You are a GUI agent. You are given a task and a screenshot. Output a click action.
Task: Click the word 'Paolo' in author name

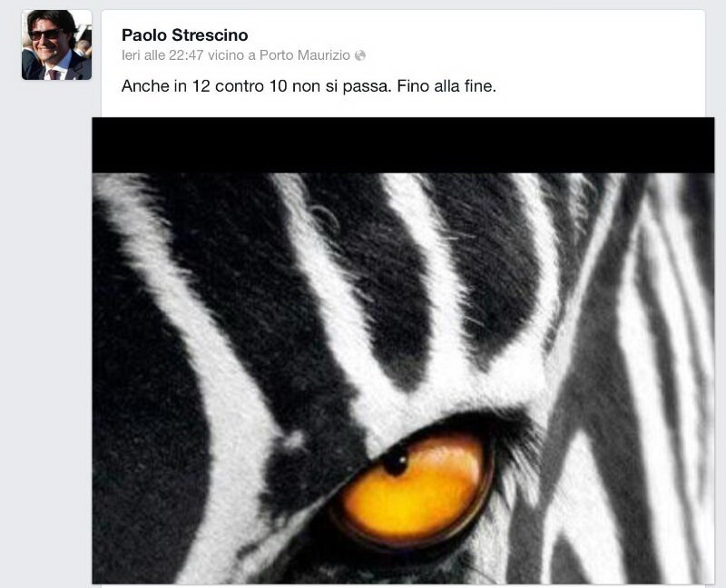143,34
